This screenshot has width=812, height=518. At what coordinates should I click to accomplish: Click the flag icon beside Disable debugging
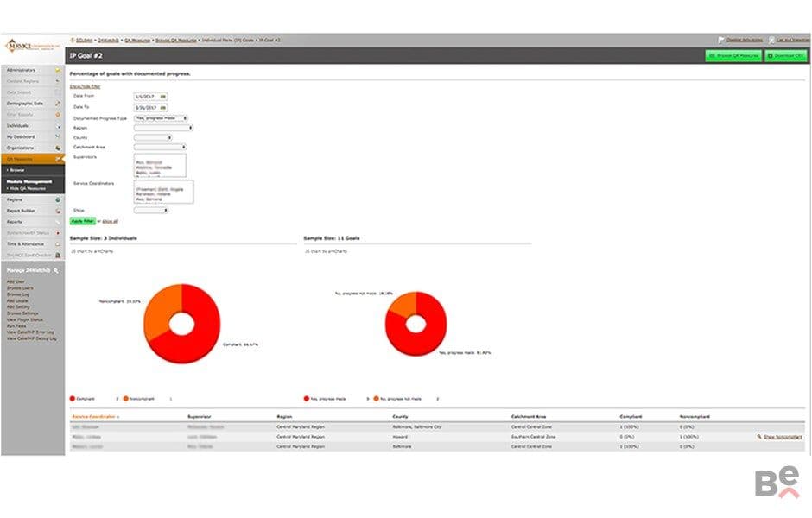[x=720, y=40]
